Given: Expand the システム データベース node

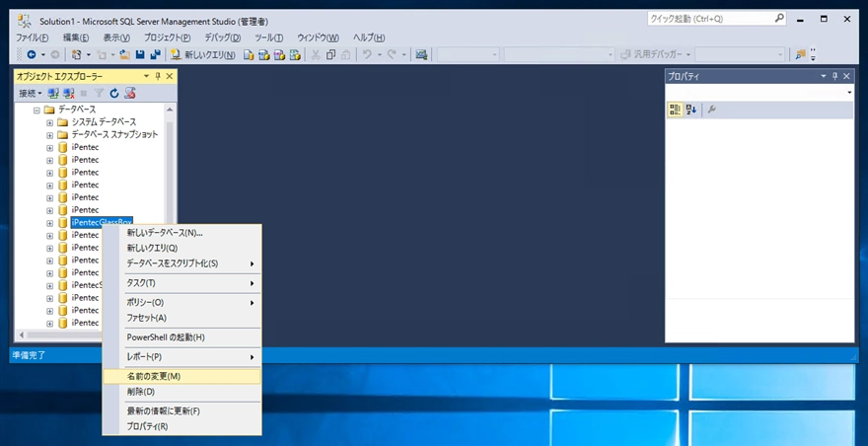Looking at the screenshot, I should (x=50, y=122).
